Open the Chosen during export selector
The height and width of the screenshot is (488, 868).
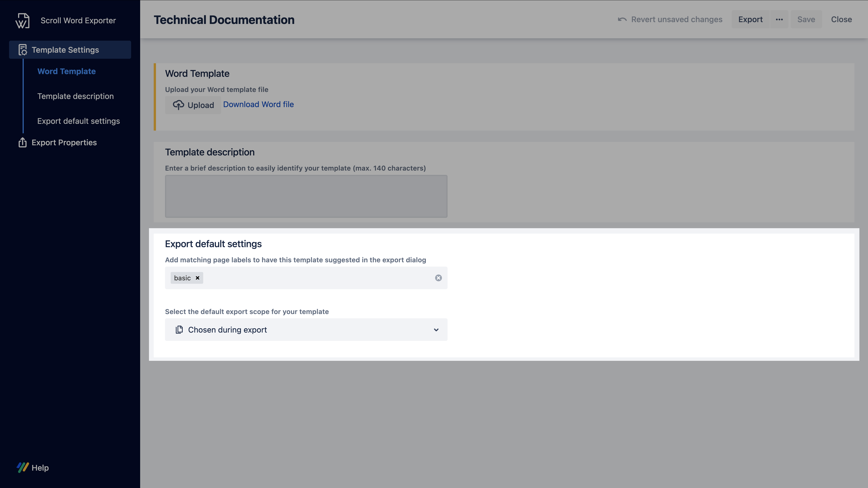[x=306, y=329]
